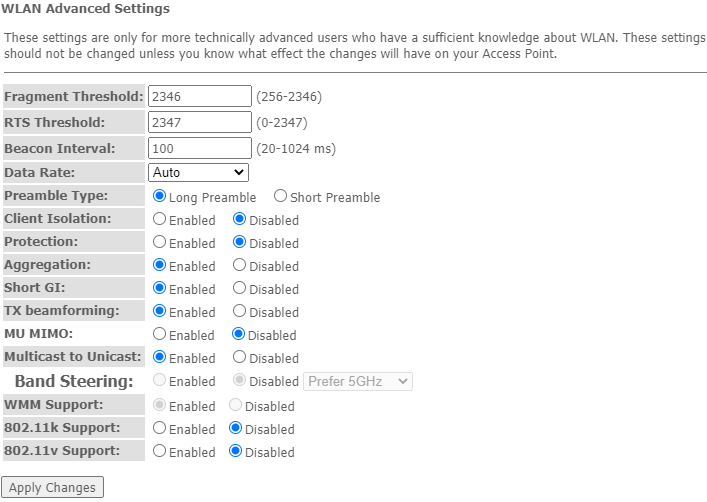The height and width of the screenshot is (502, 707).
Task: Disable TX beamforming
Action: (x=240, y=312)
